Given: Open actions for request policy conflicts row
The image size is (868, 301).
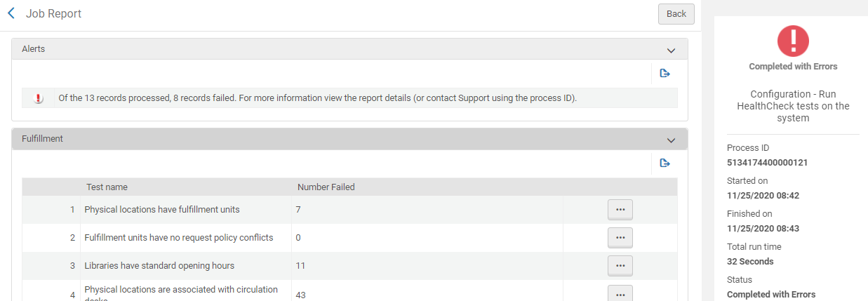Looking at the screenshot, I should (620, 237).
